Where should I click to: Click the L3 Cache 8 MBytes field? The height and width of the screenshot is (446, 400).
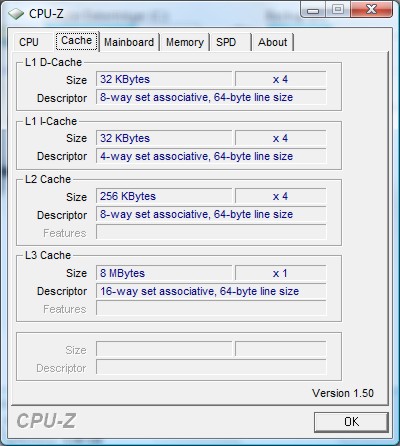[x=164, y=273]
